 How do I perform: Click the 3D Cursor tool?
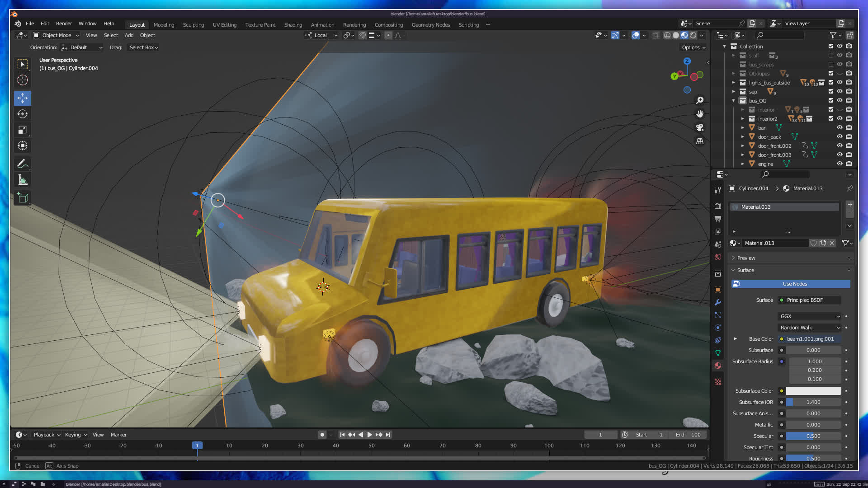tap(23, 80)
